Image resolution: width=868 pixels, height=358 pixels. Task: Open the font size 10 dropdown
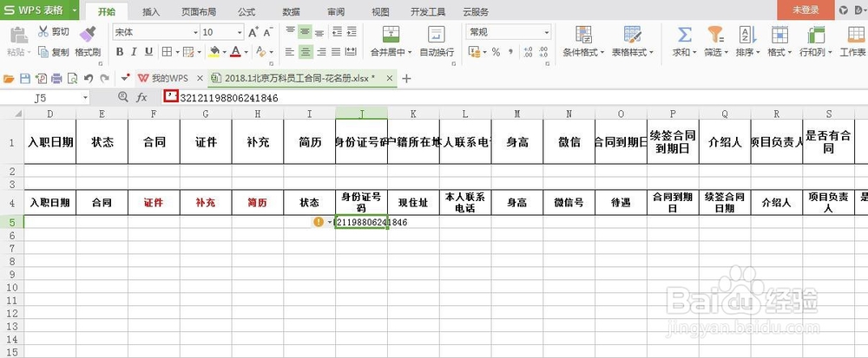pyautogui.click(x=240, y=33)
